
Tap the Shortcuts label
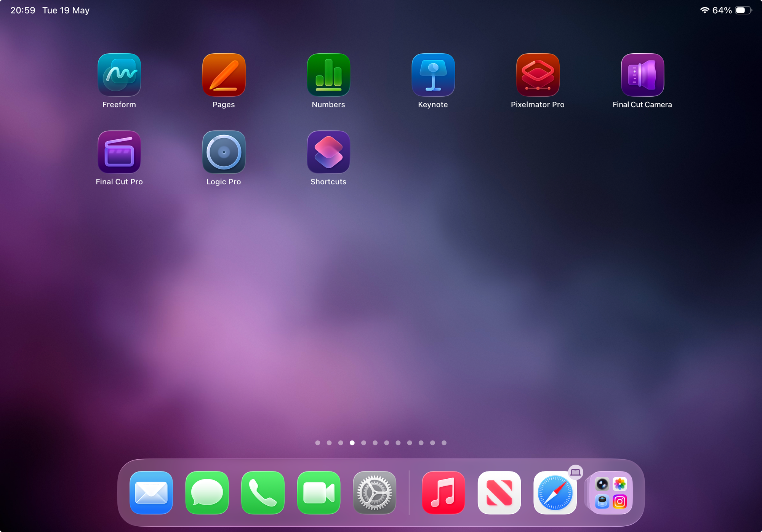pos(328,182)
